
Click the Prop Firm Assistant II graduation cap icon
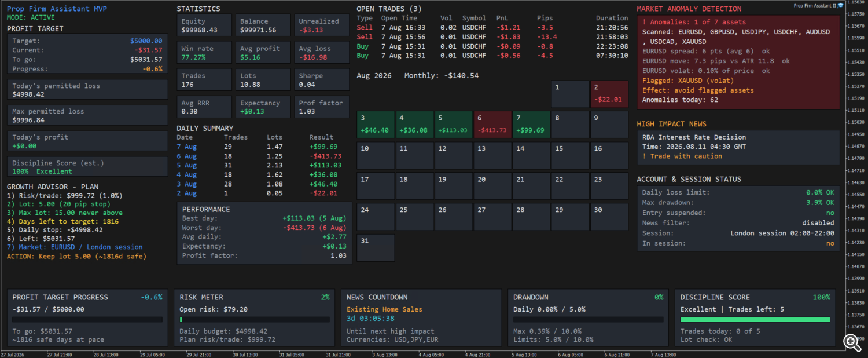tap(840, 5)
